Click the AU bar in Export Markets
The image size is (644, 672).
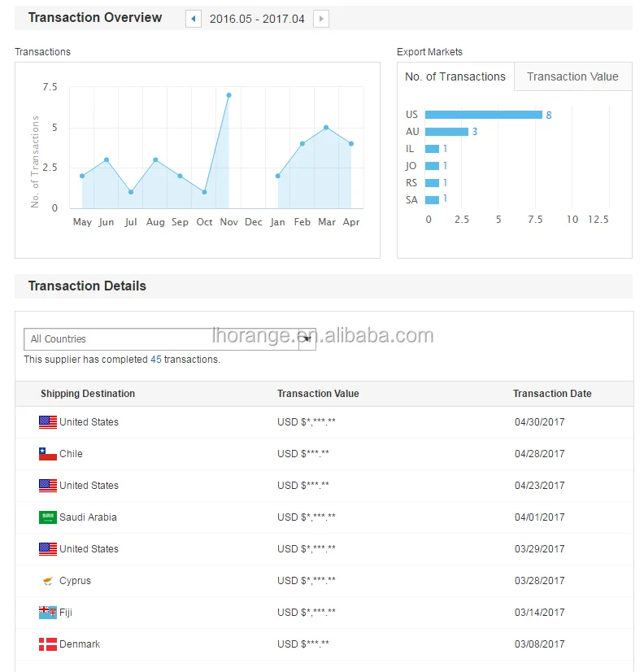pyautogui.click(x=446, y=132)
